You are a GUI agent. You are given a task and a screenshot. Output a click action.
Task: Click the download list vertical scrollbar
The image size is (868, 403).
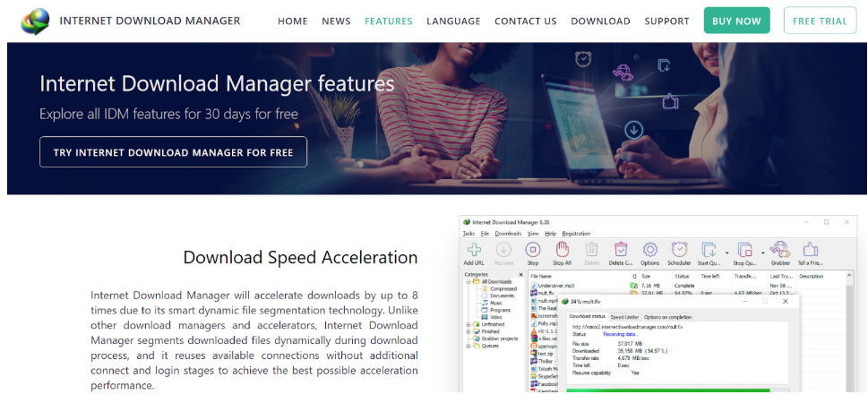(x=850, y=332)
